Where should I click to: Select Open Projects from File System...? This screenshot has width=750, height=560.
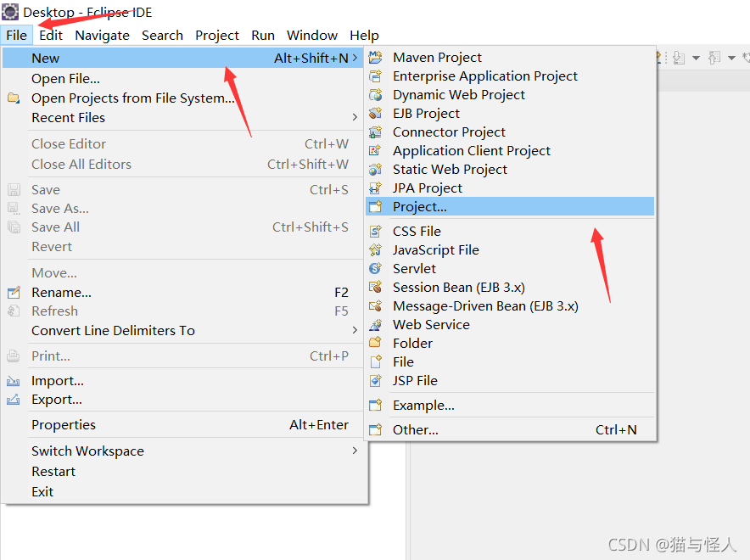(182, 98)
